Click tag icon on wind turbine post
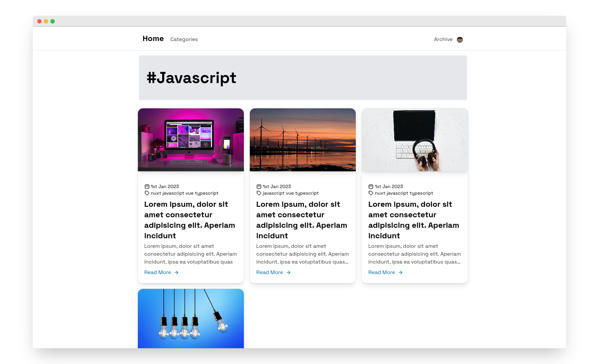 259,193
